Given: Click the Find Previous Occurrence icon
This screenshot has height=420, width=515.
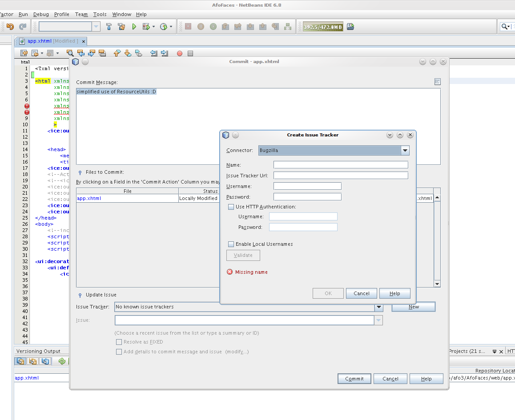Looking at the screenshot, I should tap(81, 53).
